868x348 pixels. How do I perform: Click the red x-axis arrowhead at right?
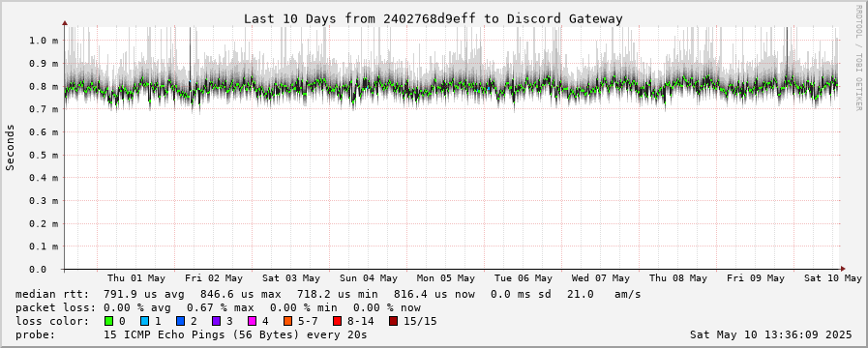pos(843,269)
